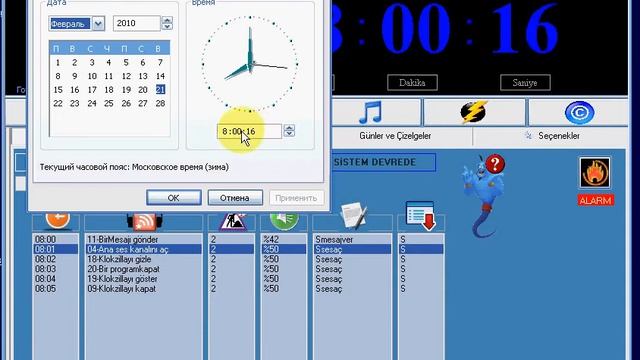This screenshot has width=640, height=360.
Task: Click the lightning bolt toolbar icon
Action: pos(474,112)
